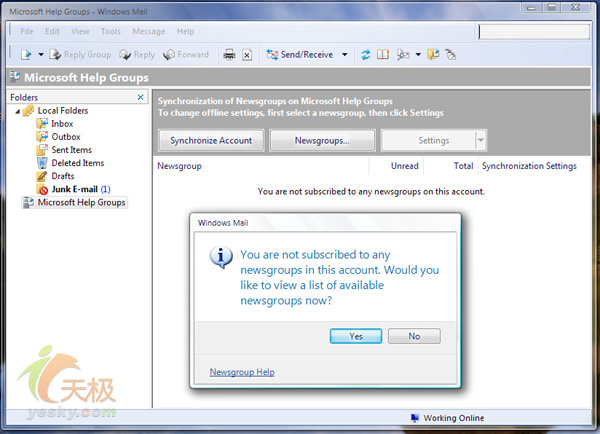Open the Outbox folder
The height and width of the screenshot is (434, 600).
[66, 137]
